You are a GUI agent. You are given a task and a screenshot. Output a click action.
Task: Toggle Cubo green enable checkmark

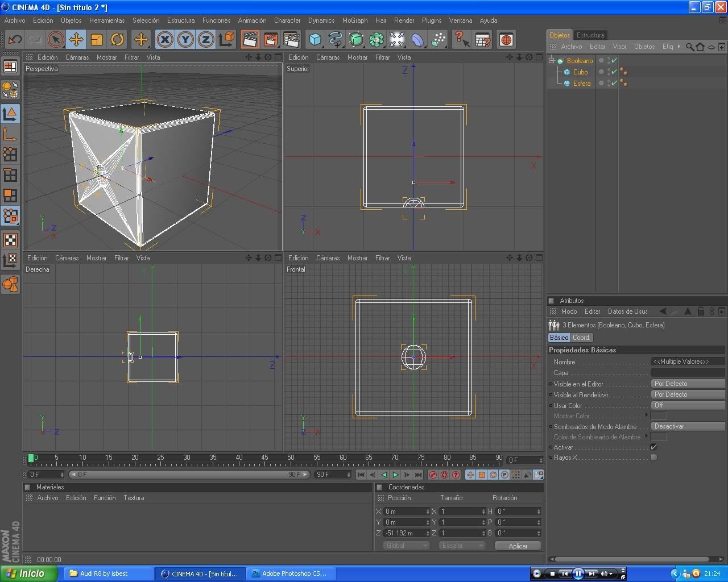tap(614, 72)
